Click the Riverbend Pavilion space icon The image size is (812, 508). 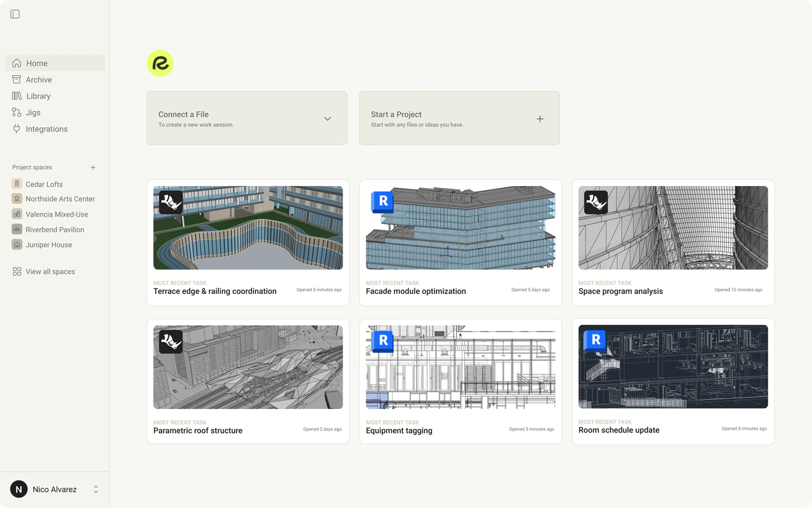[x=17, y=229]
